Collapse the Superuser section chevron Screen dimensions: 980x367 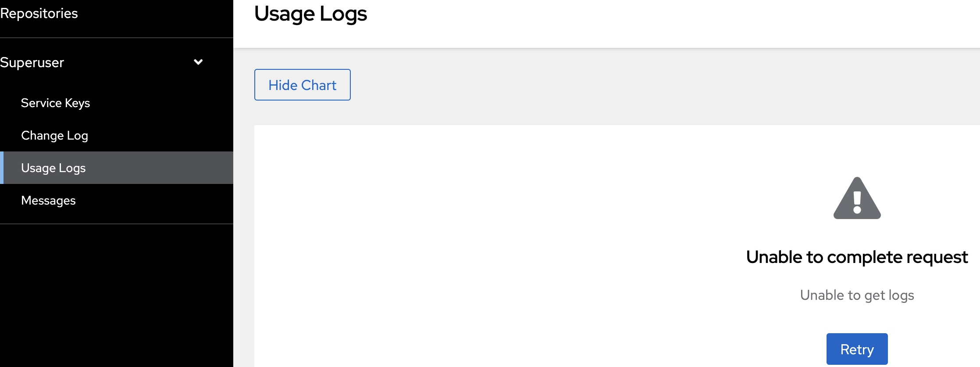pos(198,62)
